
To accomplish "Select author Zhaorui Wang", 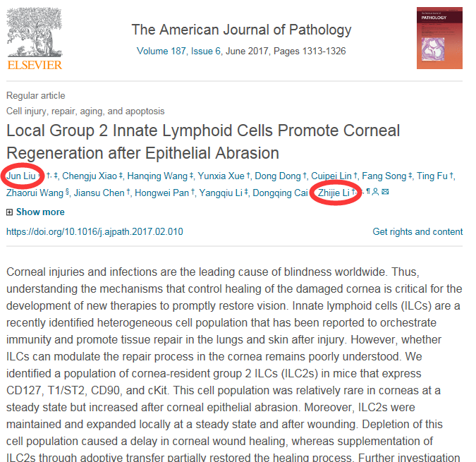I will click(x=35, y=193).
